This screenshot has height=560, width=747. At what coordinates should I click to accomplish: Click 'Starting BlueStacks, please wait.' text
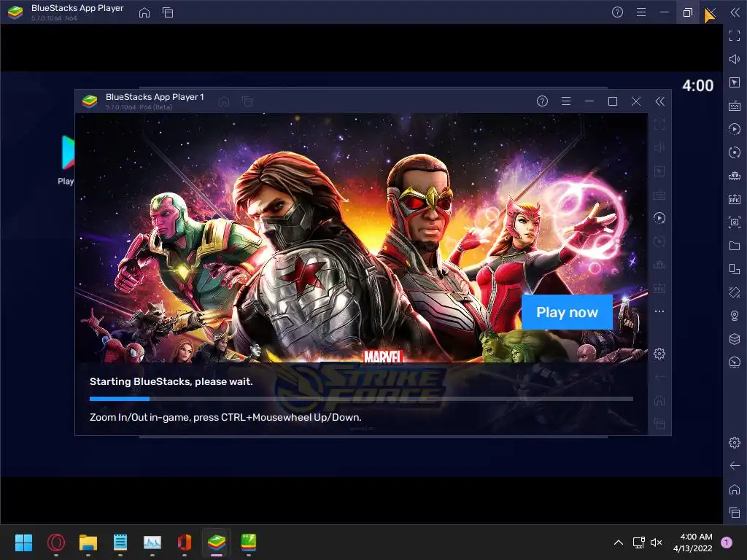coord(171,381)
